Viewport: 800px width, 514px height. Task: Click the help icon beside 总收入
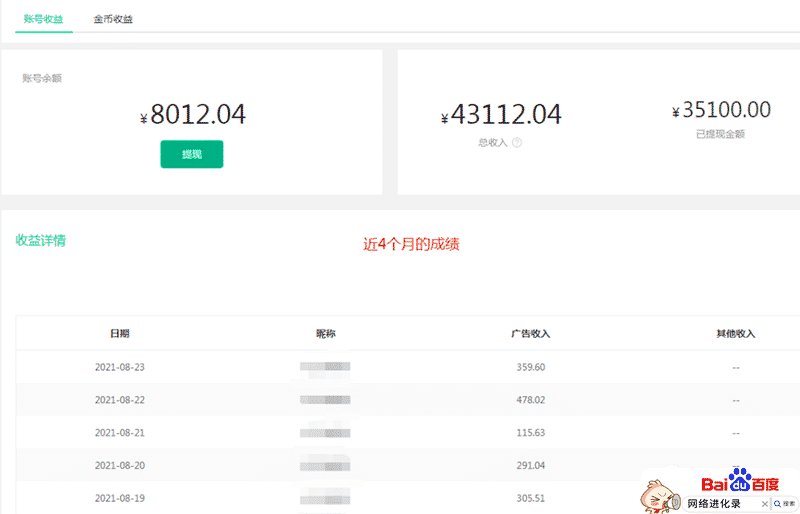pyautogui.click(x=517, y=143)
